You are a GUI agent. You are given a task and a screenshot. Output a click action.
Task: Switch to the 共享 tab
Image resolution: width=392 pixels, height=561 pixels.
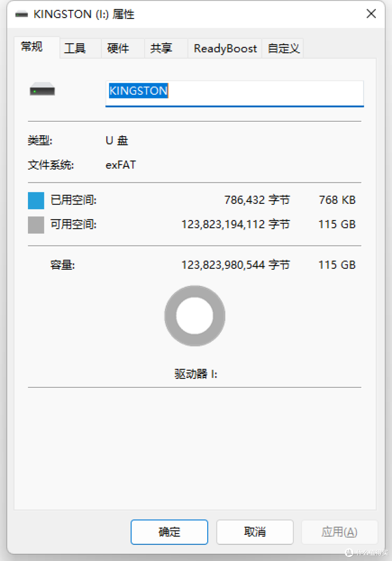(x=161, y=48)
